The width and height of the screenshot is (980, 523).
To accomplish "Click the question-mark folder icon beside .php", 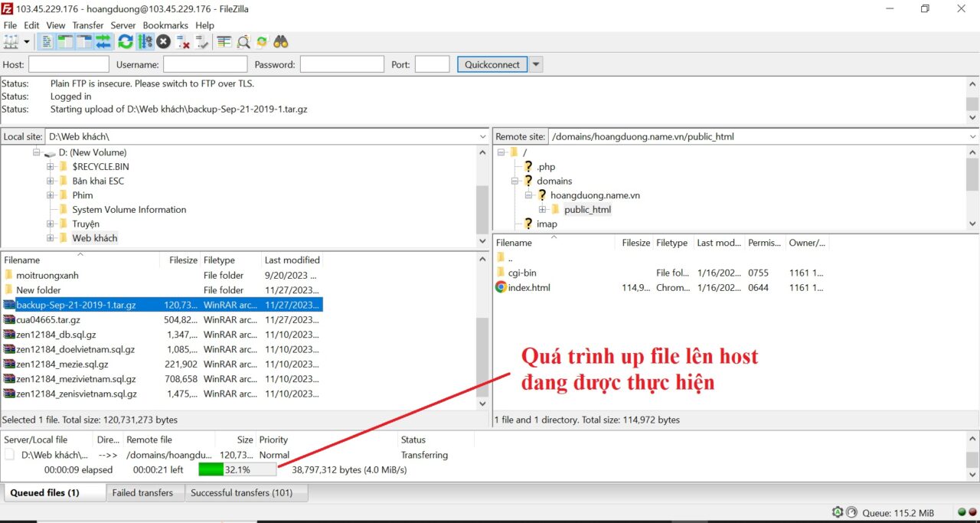I will click(528, 166).
